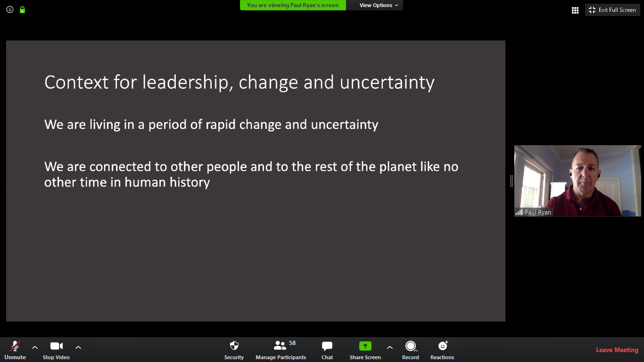Switch to gallery view grid icon

575,10
